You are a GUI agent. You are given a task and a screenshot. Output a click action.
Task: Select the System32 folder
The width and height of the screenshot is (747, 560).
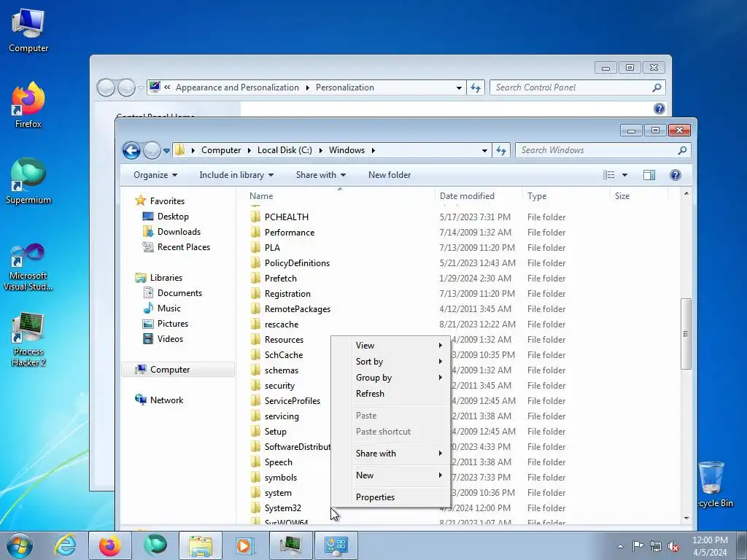[x=282, y=508]
